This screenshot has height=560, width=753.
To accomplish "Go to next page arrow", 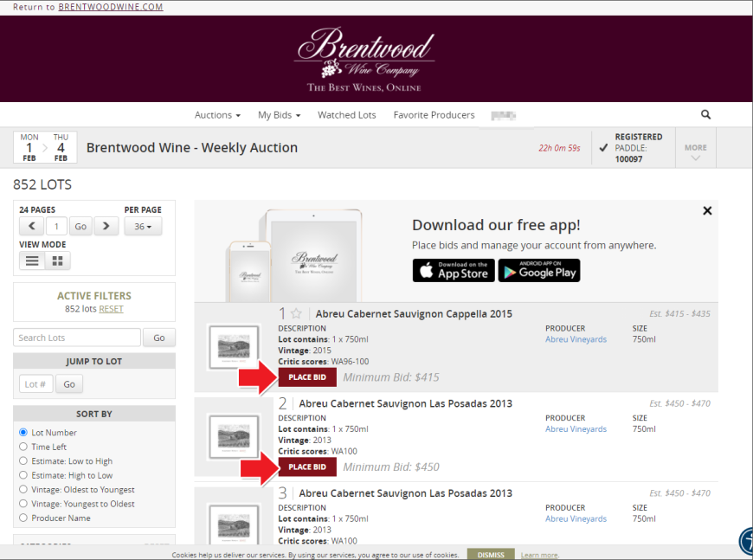I will (x=106, y=226).
